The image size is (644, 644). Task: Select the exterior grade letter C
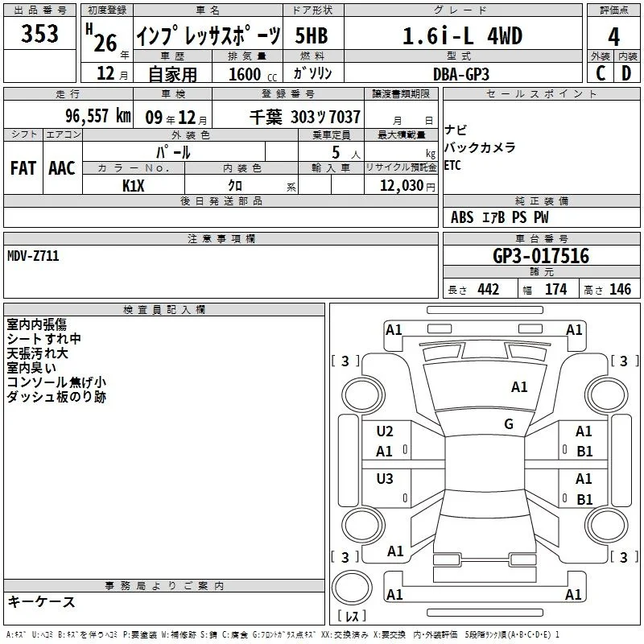[601, 73]
